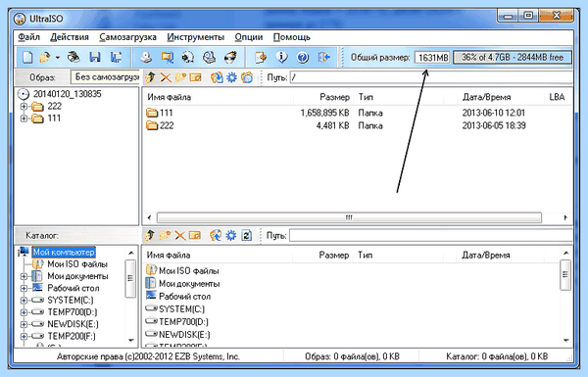
Task: Open the Помощь menu
Action: 292,37
